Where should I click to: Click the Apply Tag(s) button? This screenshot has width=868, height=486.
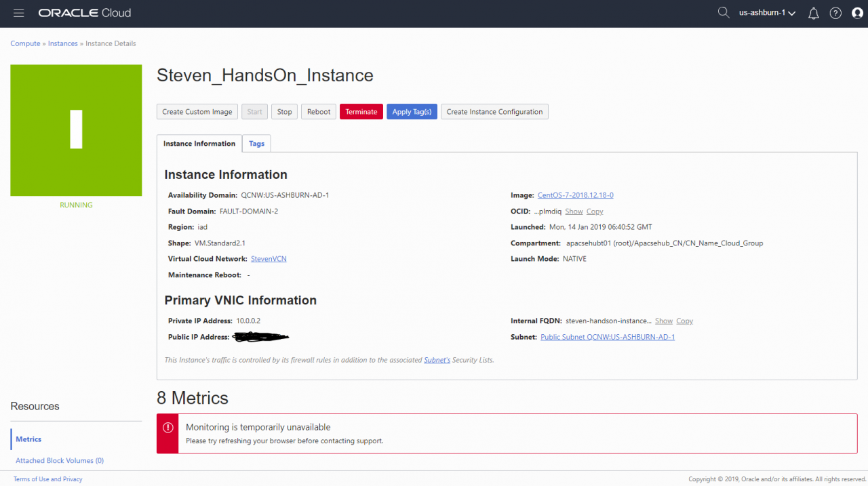tap(412, 112)
